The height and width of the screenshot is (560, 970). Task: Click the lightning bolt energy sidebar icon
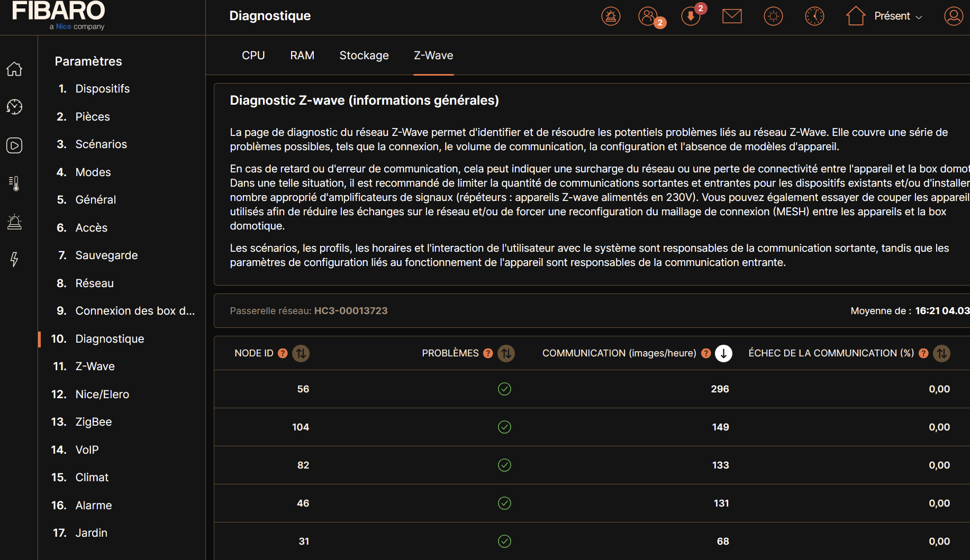[14, 259]
